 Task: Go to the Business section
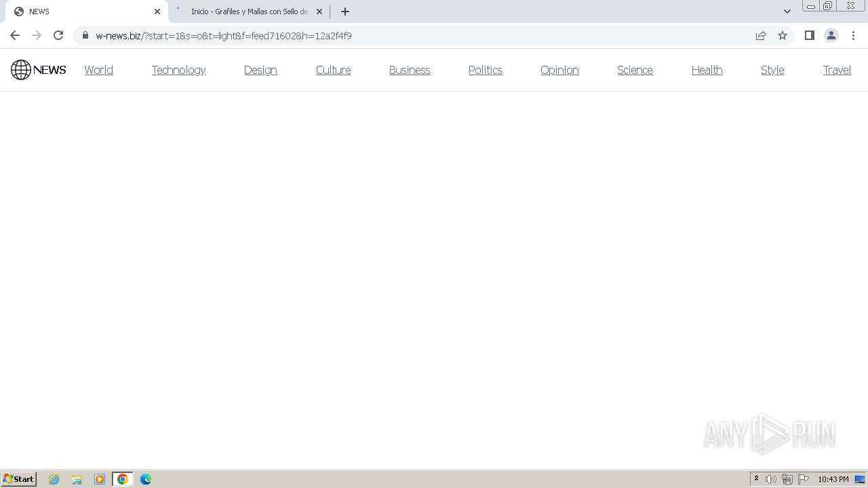(x=410, y=70)
